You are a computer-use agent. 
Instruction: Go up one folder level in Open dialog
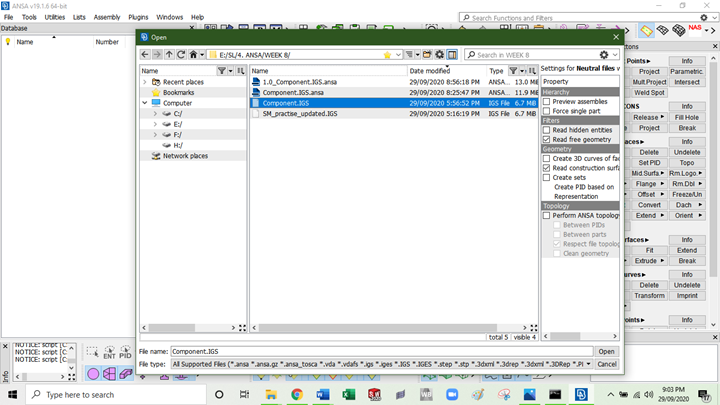coord(169,55)
